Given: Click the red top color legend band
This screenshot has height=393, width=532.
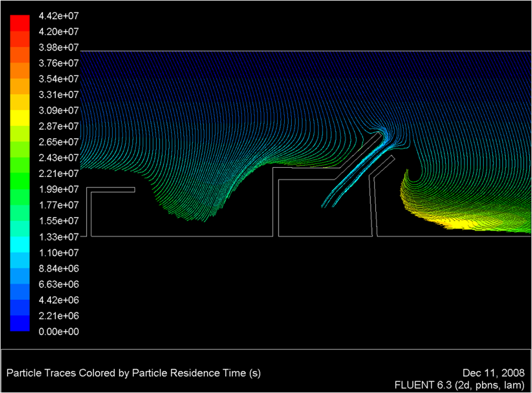Looking at the screenshot, I should pyautogui.click(x=20, y=23).
